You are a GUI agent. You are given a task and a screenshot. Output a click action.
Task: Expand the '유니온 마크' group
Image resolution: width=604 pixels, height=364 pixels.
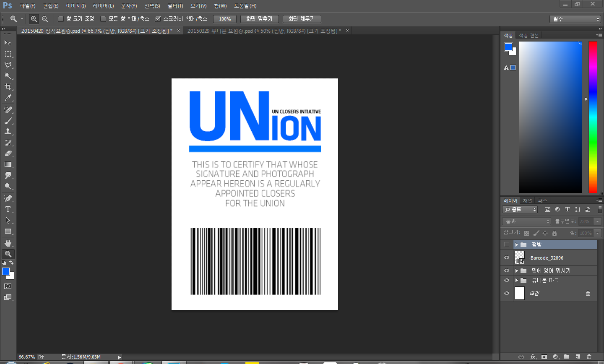pyautogui.click(x=517, y=280)
